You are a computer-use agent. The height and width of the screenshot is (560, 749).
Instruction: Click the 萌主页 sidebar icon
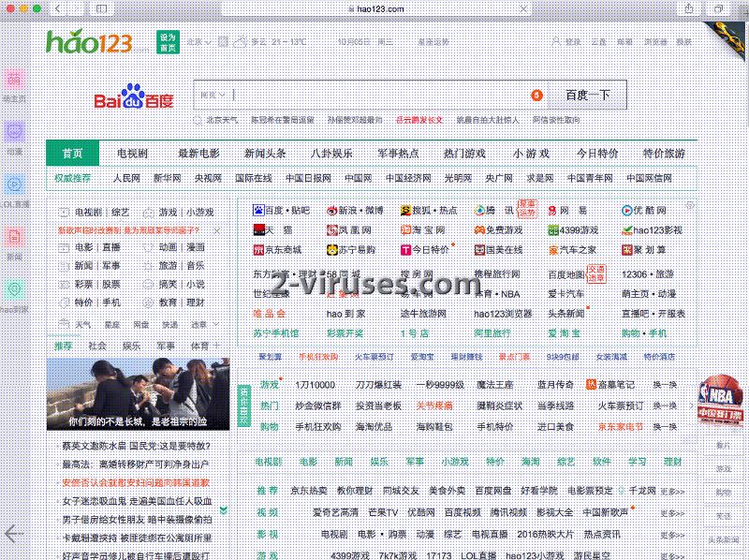point(14,80)
